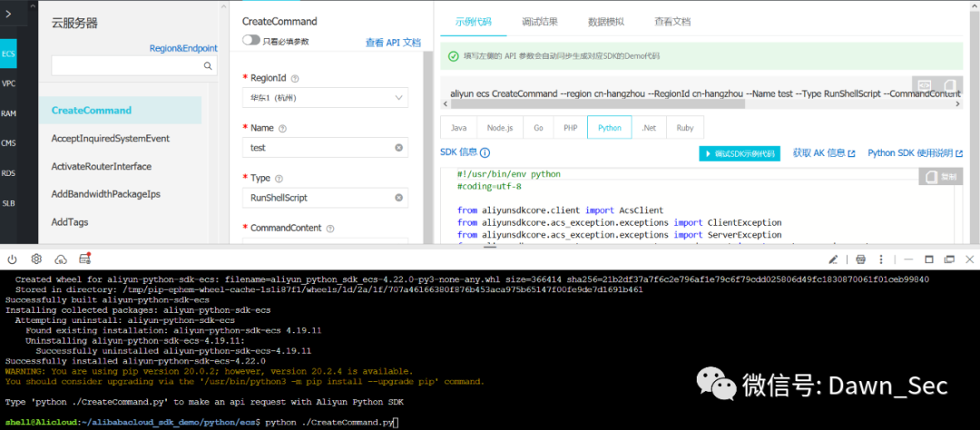Click the Cloud Shell power icon
This screenshot has height=430, width=980.
tap(12, 259)
